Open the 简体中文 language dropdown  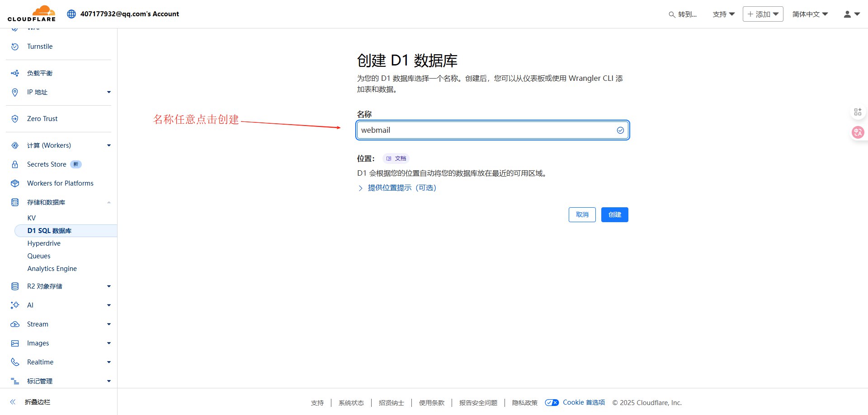[810, 14]
